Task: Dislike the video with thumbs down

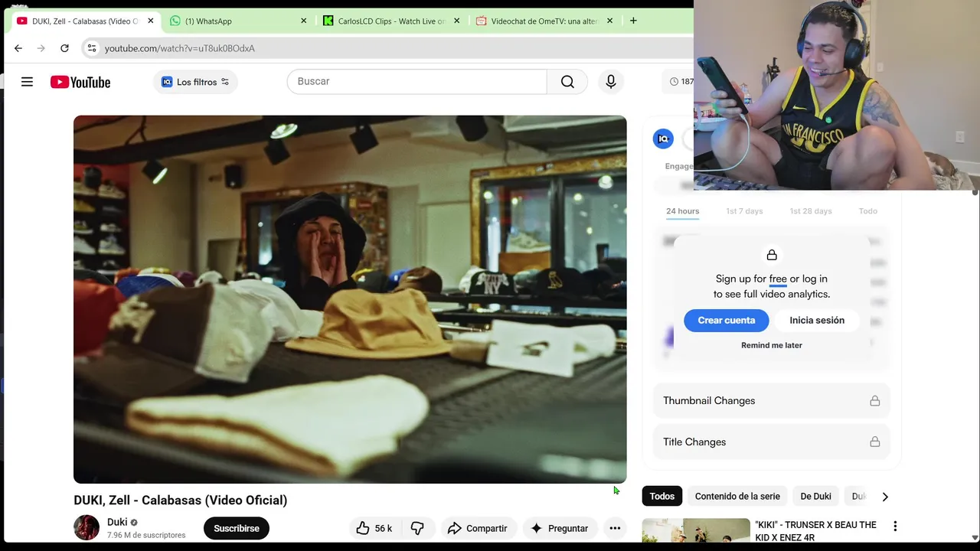Action: [x=417, y=528]
